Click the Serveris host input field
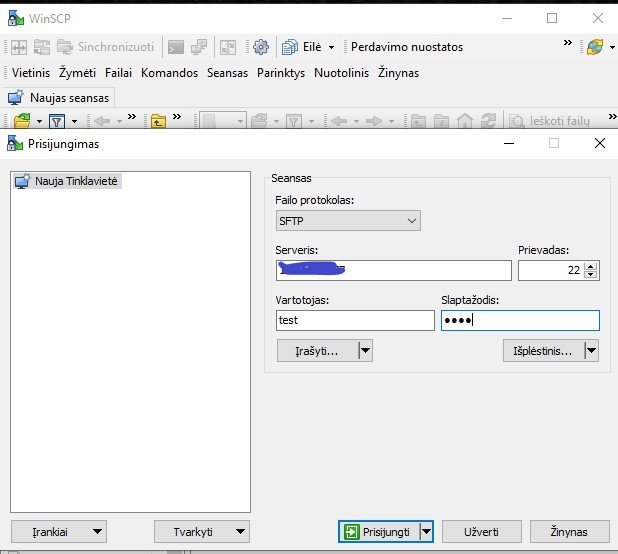618x554 pixels. coord(394,270)
